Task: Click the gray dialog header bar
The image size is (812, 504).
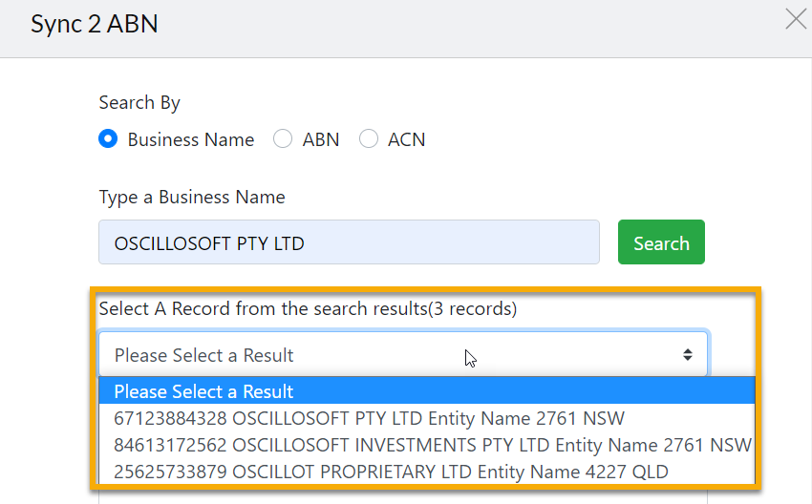Action: click(x=406, y=29)
